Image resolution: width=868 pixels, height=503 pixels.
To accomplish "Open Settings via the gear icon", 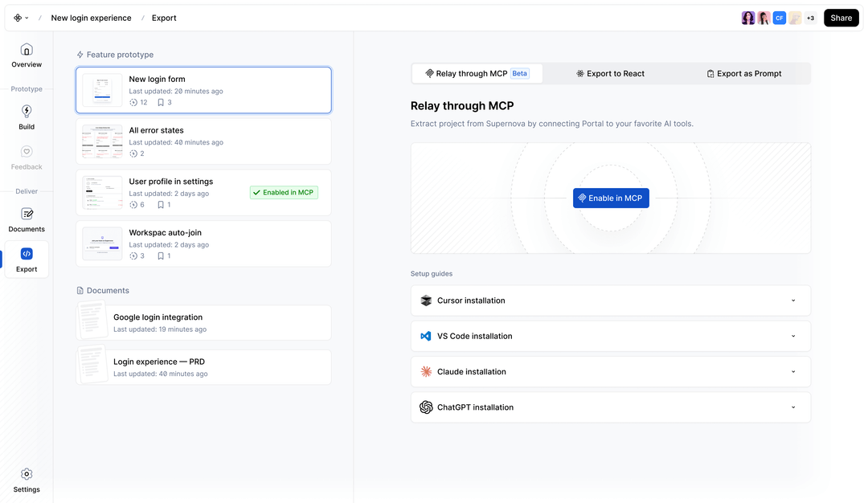I will (x=27, y=474).
